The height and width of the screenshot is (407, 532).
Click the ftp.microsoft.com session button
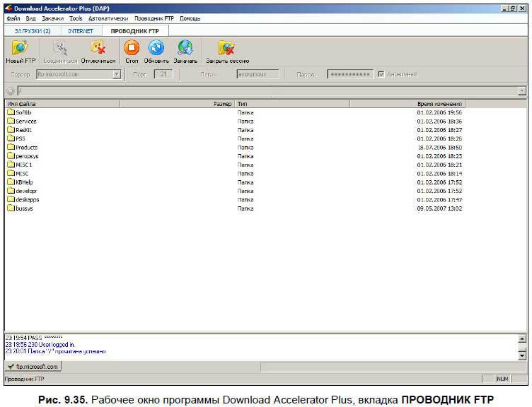click(33, 367)
